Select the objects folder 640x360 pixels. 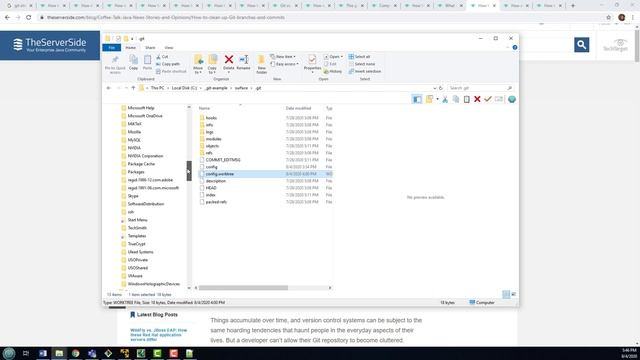[x=212, y=146]
